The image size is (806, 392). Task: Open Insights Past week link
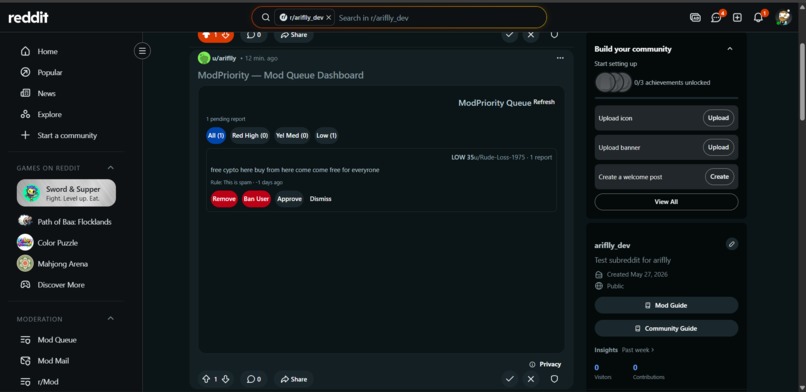pyautogui.click(x=638, y=350)
